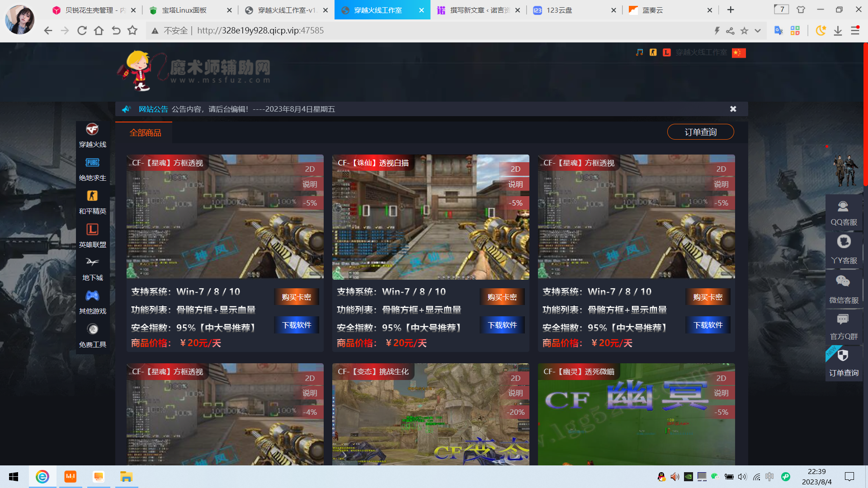Open 微信客服 WeChat support
This screenshot has height=488, width=868.
coord(844,289)
